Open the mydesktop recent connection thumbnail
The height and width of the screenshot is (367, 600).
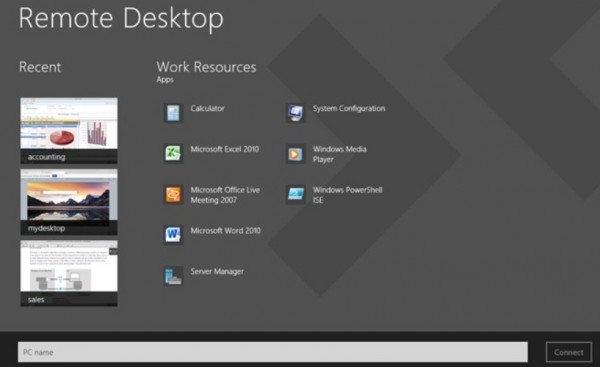coord(69,202)
